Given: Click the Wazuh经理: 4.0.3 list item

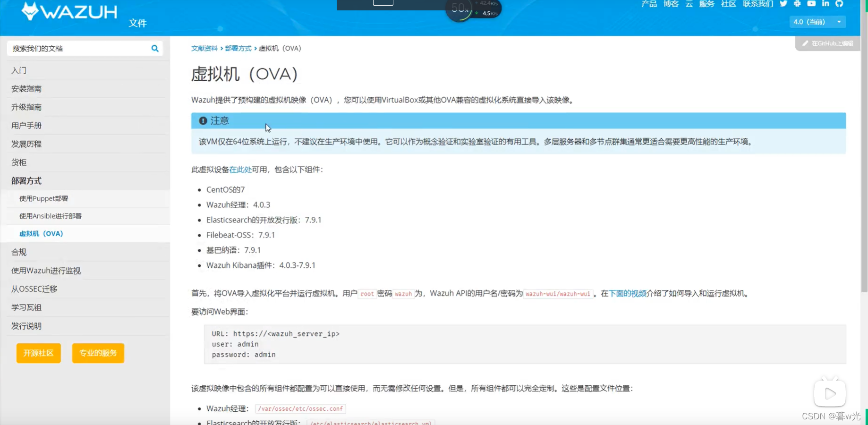Looking at the screenshot, I should click(x=238, y=205).
